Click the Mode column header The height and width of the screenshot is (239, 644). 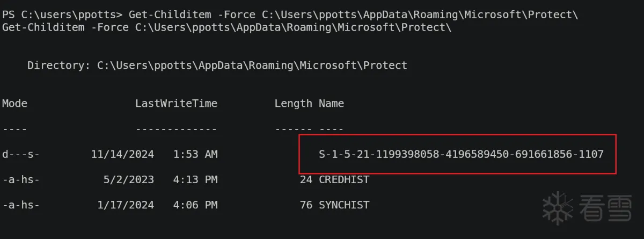(14, 103)
